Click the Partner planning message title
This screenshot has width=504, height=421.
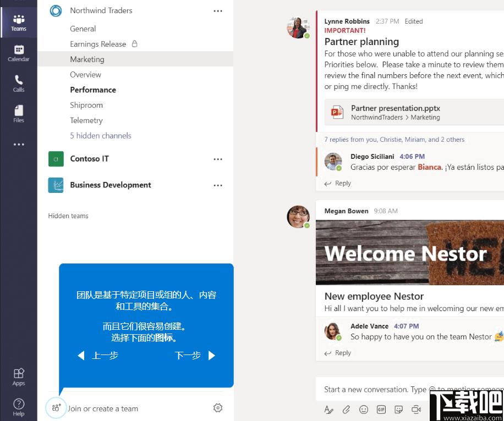click(x=361, y=42)
